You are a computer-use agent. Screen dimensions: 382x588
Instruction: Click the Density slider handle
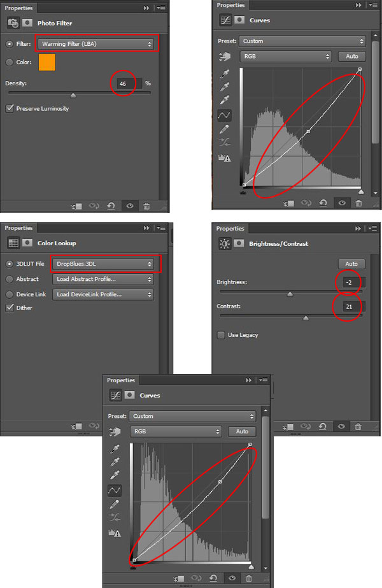coord(73,96)
